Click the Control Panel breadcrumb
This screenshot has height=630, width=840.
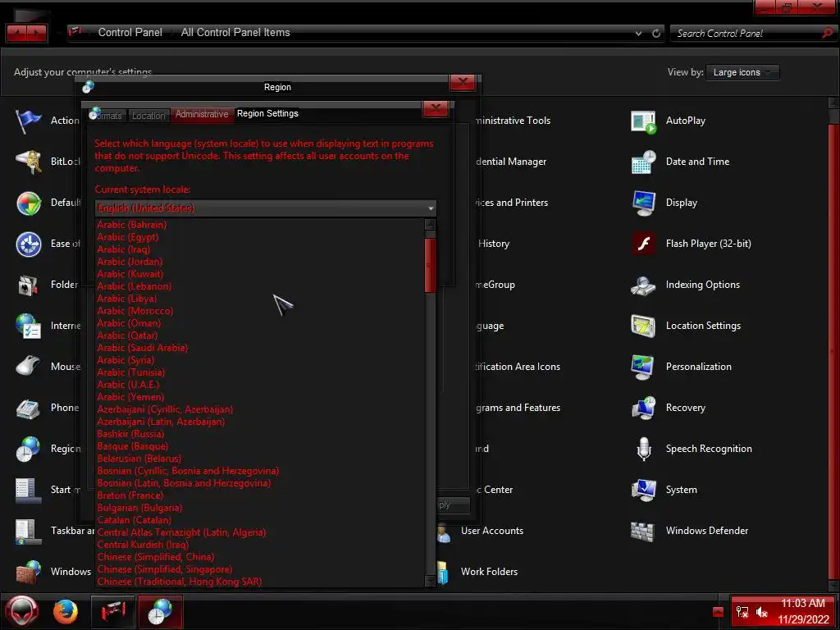coord(130,33)
